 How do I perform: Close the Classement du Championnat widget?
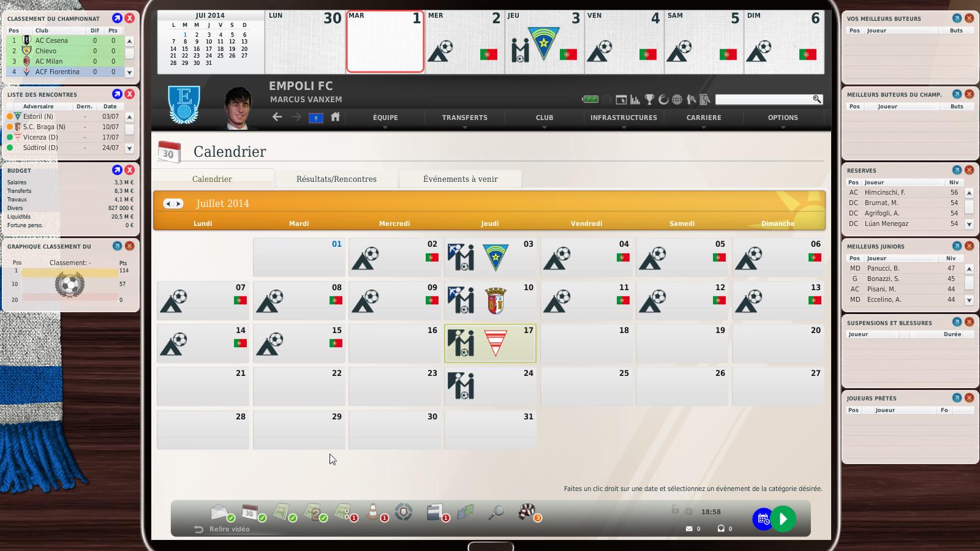(x=130, y=18)
